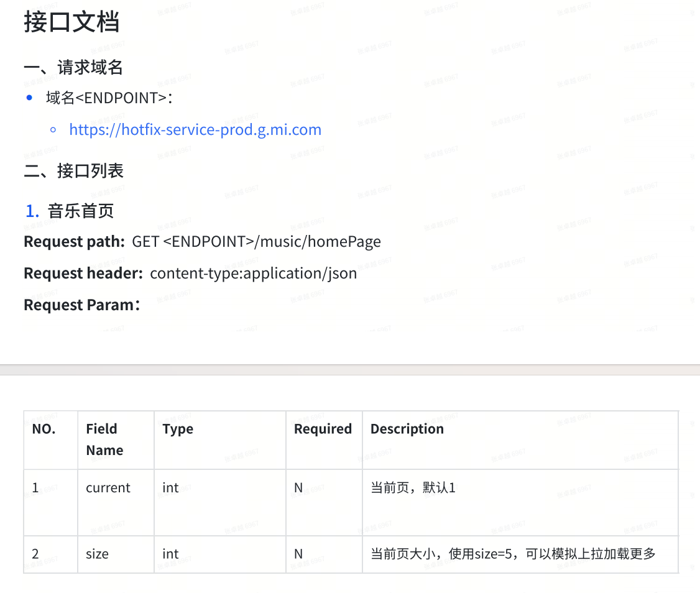Image resolution: width=700 pixels, height=593 pixels.
Task: Click the Field Name table header
Action: pos(103,439)
